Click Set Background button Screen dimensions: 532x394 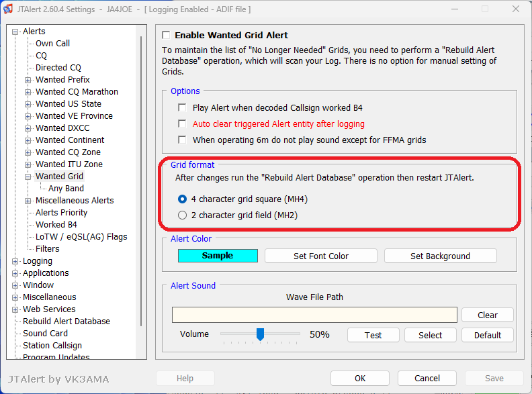click(441, 256)
